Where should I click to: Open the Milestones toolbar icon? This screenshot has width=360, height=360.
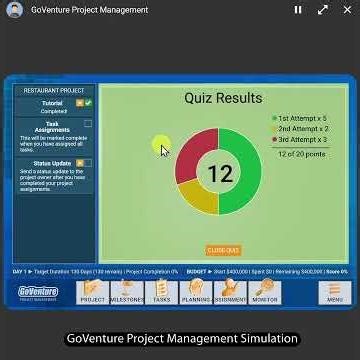tap(127, 293)
